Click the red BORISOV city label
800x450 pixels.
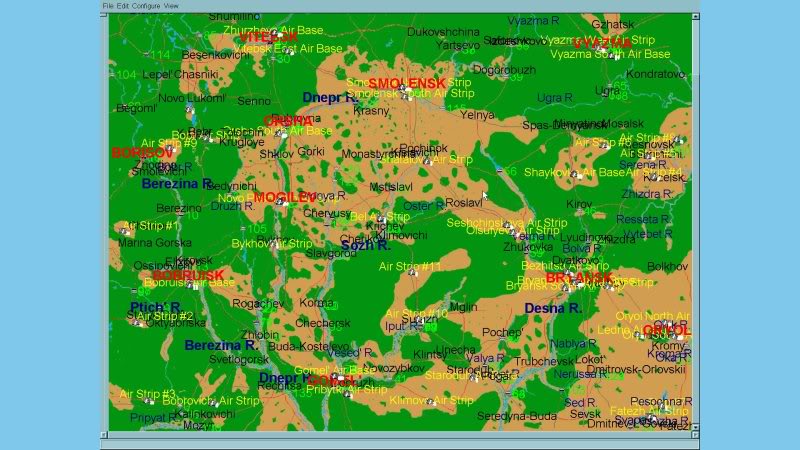click(x=142, y=153)
